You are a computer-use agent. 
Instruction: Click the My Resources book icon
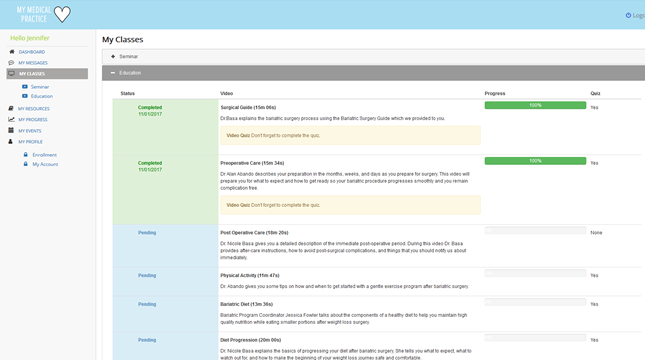pos(11,109)
